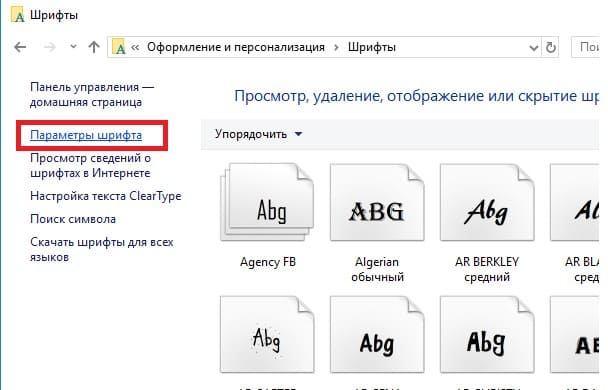Open Просмотр сведений о шрифтах в Интернете
Viewport: 608px width, 390px height.
[90, 166]
